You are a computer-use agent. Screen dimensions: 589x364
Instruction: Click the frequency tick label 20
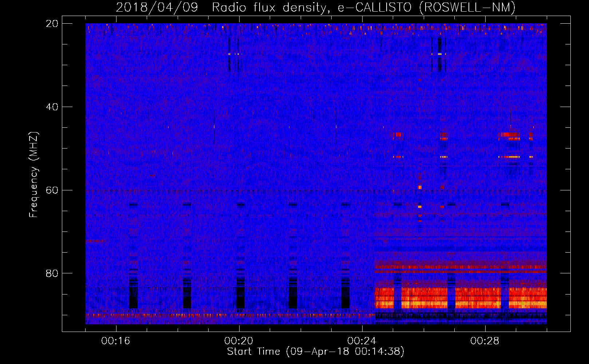tap(52, 24)
